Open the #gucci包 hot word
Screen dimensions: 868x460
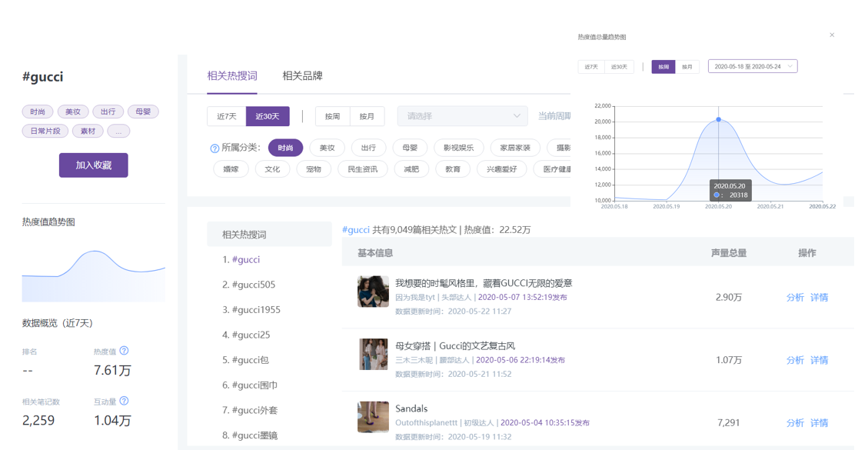pos(250,360)
